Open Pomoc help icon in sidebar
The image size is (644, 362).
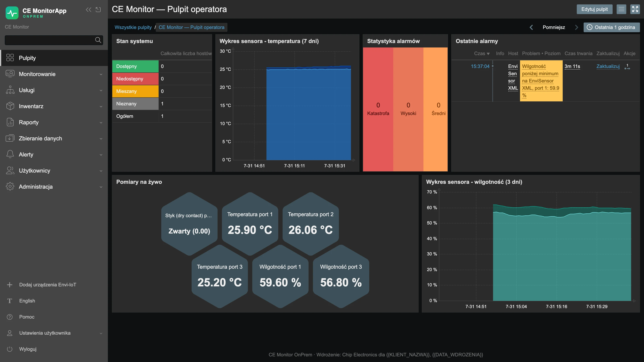tap(10, 317)
